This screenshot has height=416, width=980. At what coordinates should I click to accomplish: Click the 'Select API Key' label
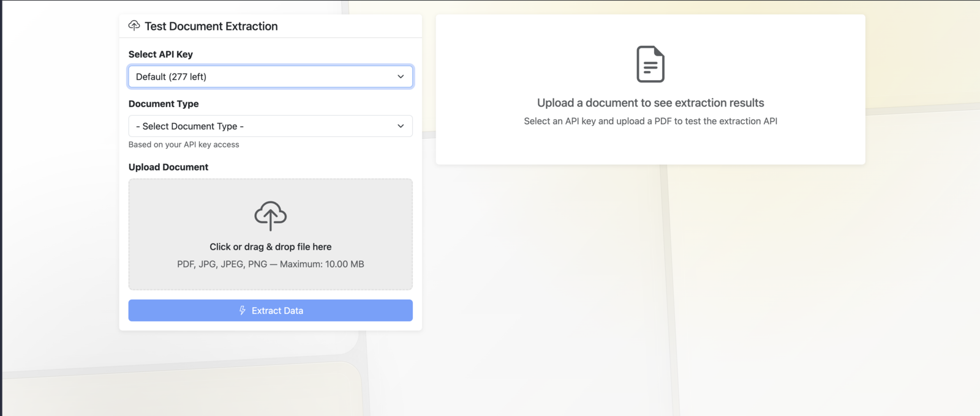tap(160, 54)
